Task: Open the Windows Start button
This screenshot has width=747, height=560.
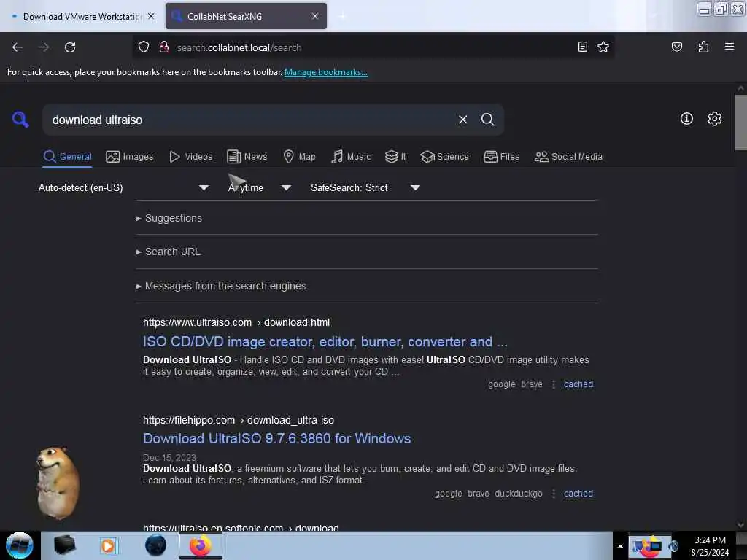Action: pos(20,545)
